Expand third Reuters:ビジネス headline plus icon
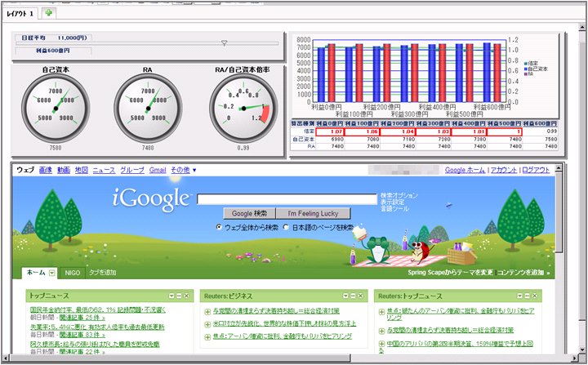This screenshot has height=365, width=588. coord(207,337)
